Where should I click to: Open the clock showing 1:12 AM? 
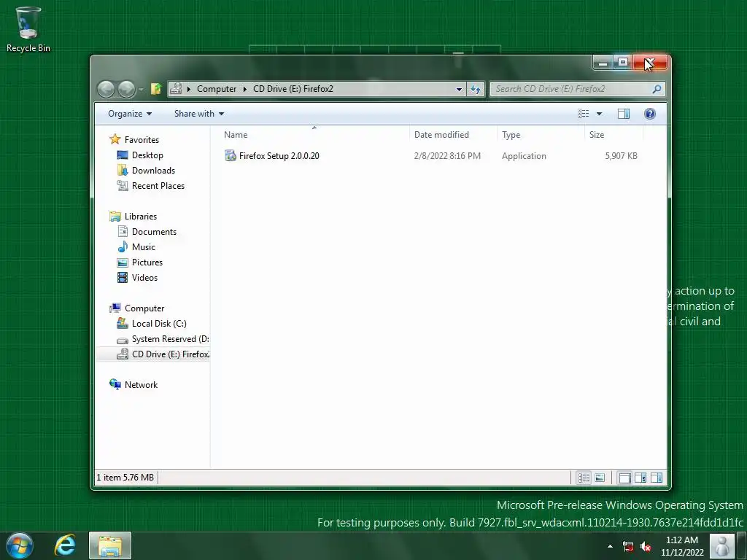pyautogui.click(x=682, y=546)
